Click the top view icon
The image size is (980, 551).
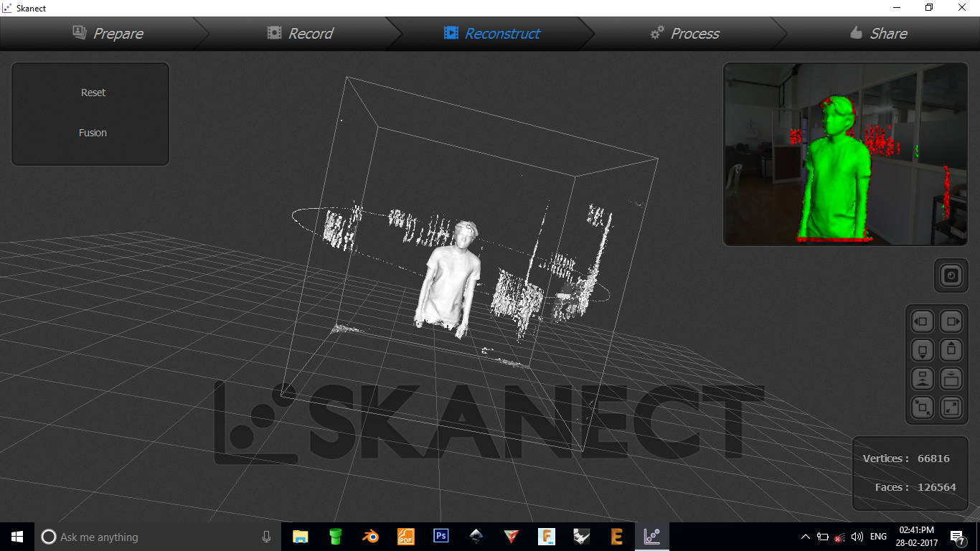(x=951, y=379)
